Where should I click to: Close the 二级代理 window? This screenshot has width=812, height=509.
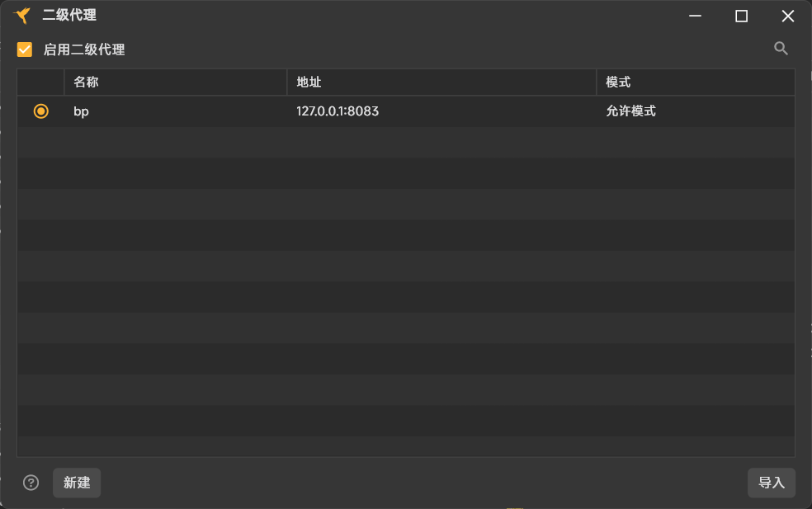[x=787, y=16]
